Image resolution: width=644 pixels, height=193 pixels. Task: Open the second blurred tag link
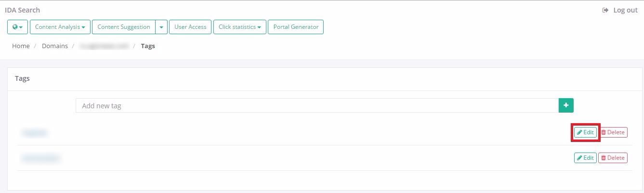[41, 158]
